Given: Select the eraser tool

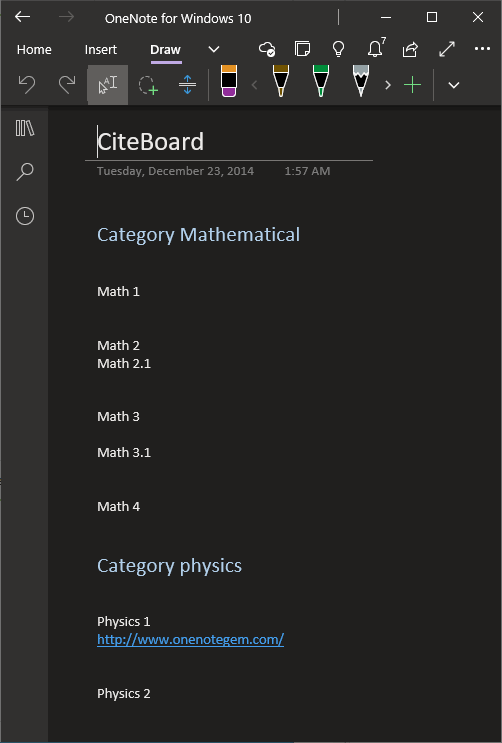Looking at the screenshot, I should tap(229, 81).
